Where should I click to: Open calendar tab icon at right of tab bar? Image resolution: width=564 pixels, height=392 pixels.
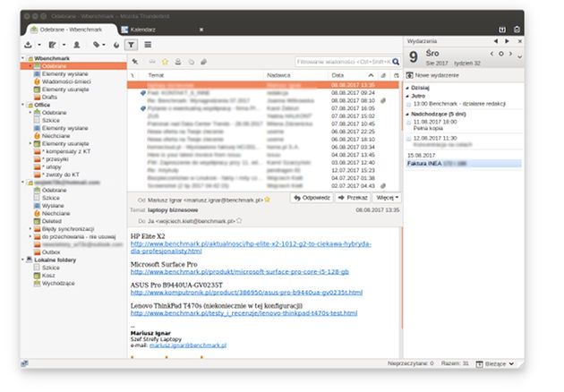click(502, 30)
